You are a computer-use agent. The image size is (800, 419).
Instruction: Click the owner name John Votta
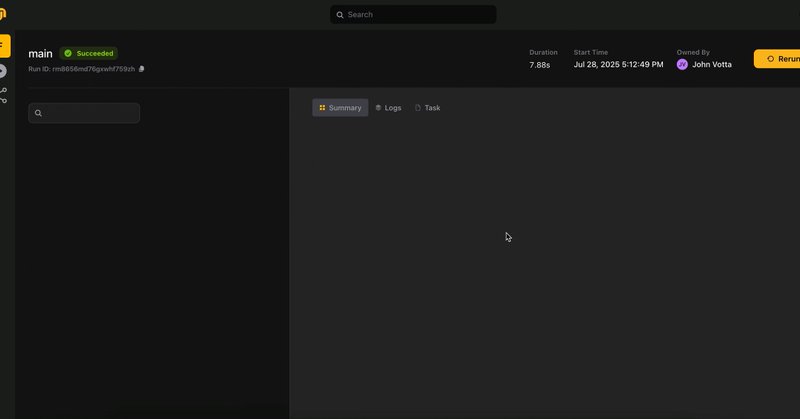[712, 64]
